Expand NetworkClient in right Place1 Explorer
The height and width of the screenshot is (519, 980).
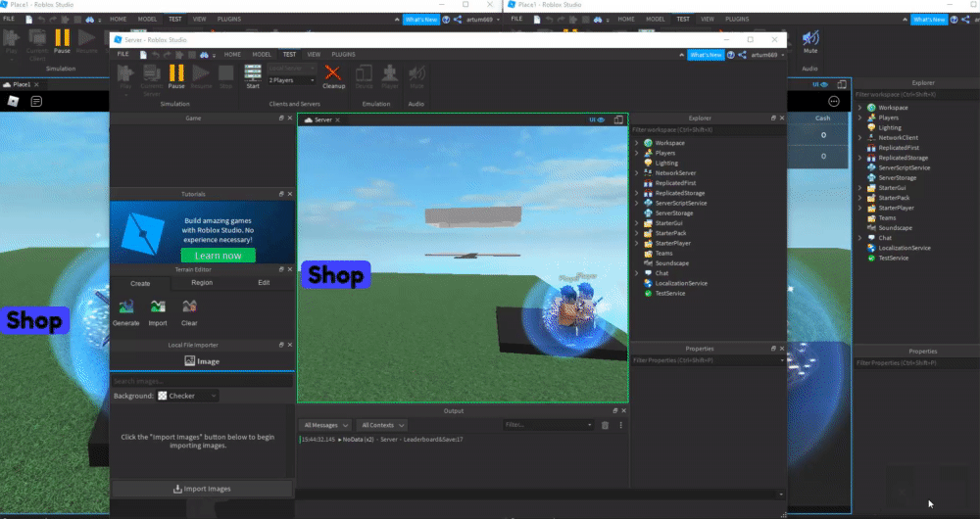point(860,138)
